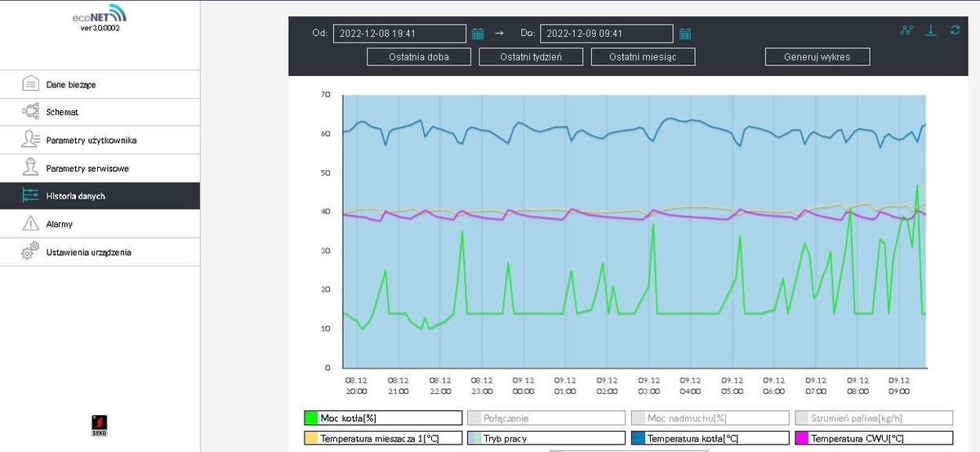This screenshot has width=980, height=452.
Task: Open calendar picker for the Od date
Action: (478, 34)
